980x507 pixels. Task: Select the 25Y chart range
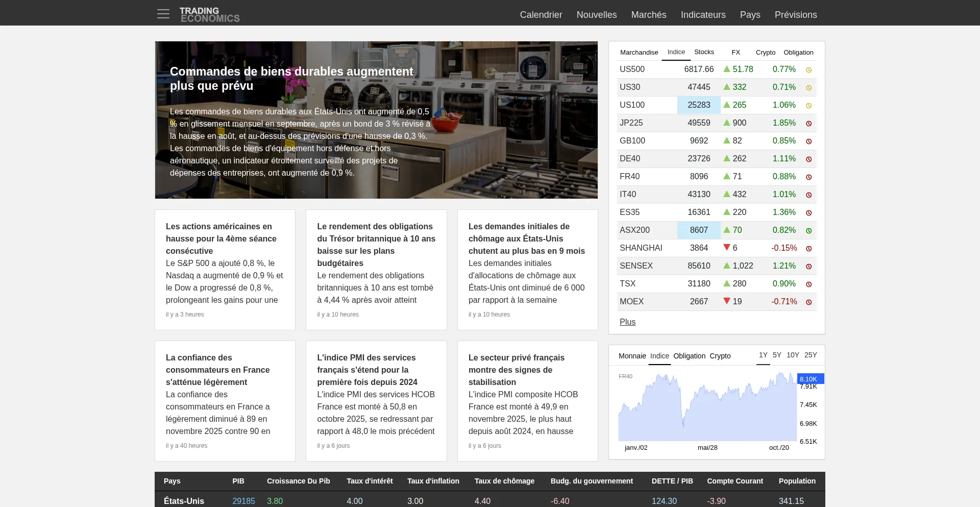[x=810, y=355]
